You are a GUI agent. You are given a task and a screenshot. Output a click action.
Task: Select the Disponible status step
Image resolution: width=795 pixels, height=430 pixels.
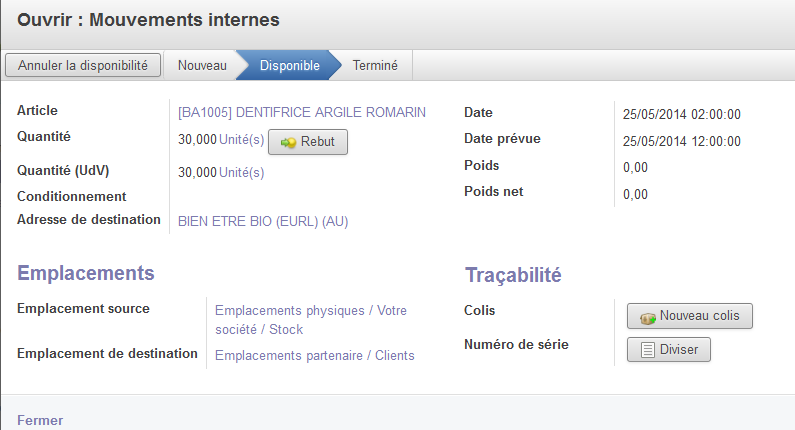point(290,65)
